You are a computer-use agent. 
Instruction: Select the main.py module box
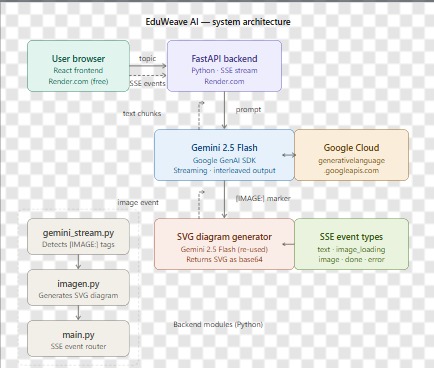coord(78,339)
